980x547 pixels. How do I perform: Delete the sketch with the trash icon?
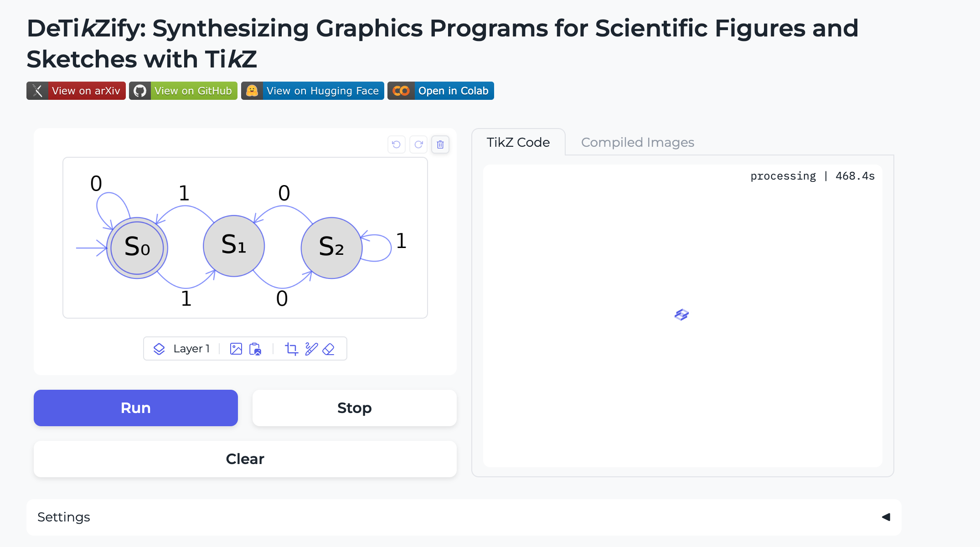coord(440,144)
